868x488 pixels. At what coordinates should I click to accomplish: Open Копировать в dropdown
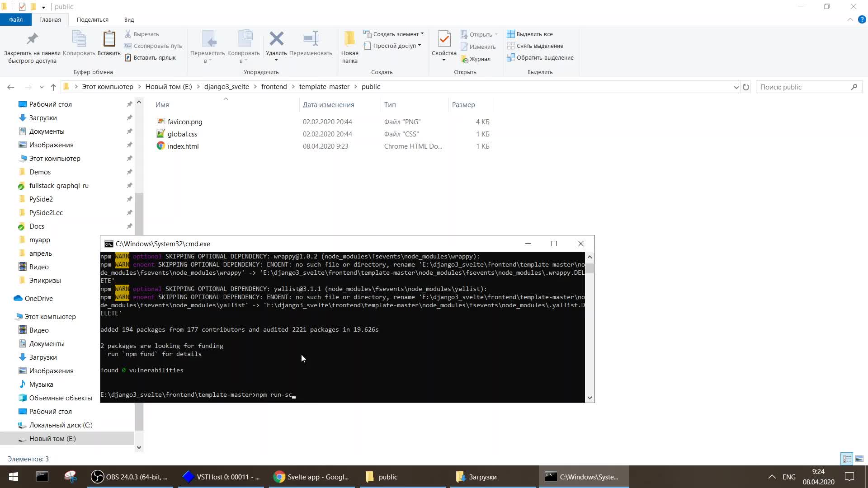coord(244,47)
